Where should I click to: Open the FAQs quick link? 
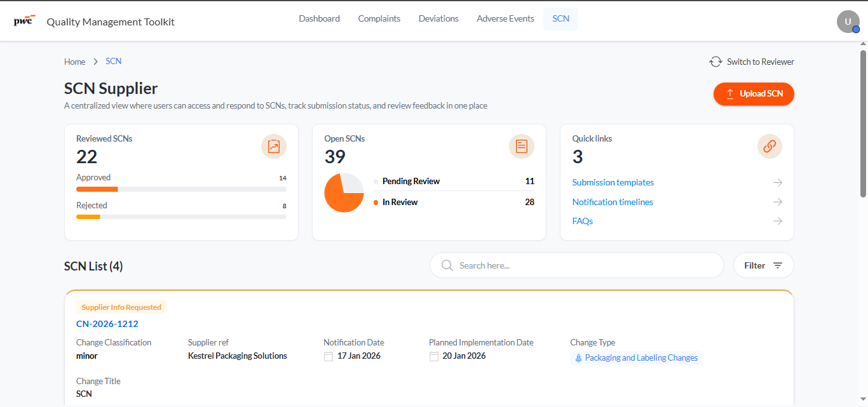coord(583,222)
